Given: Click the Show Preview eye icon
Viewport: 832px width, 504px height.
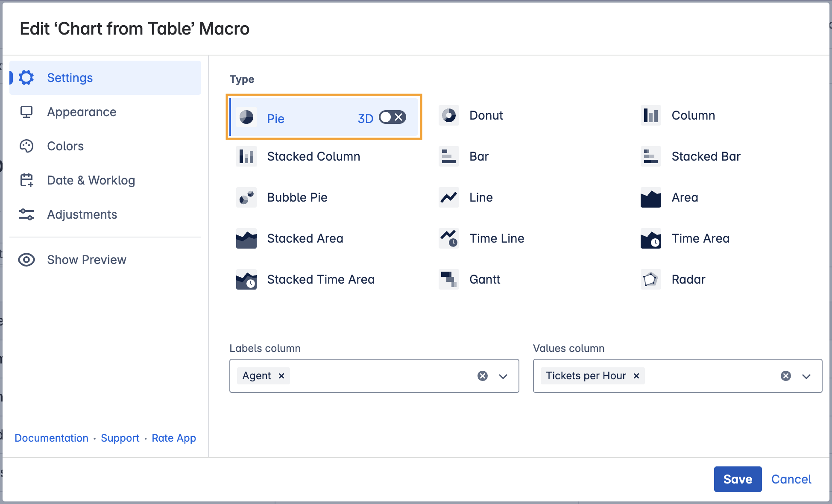Looking at the screenshot, I should [26, 260].
